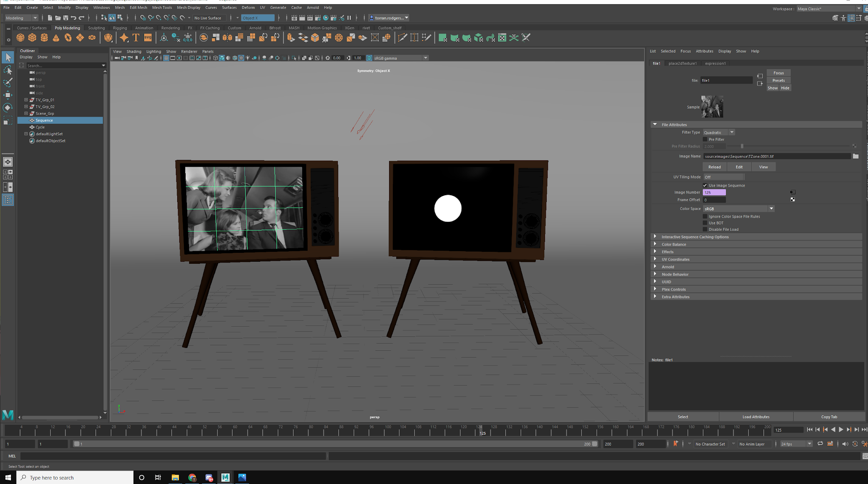Viewport: 868px width, 484px height.
Task: Open the Arnold menu
Action: pos(313,7)
